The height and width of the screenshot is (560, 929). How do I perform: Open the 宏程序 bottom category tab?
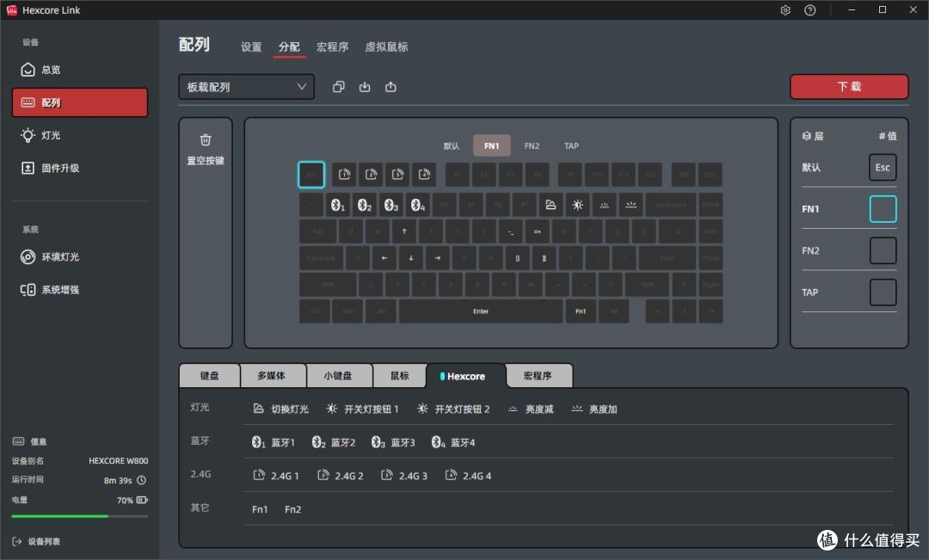538,376
